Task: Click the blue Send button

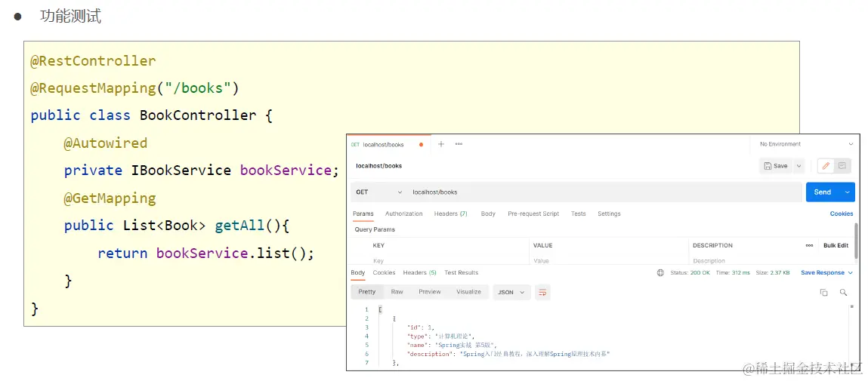Action: (823, 192)
